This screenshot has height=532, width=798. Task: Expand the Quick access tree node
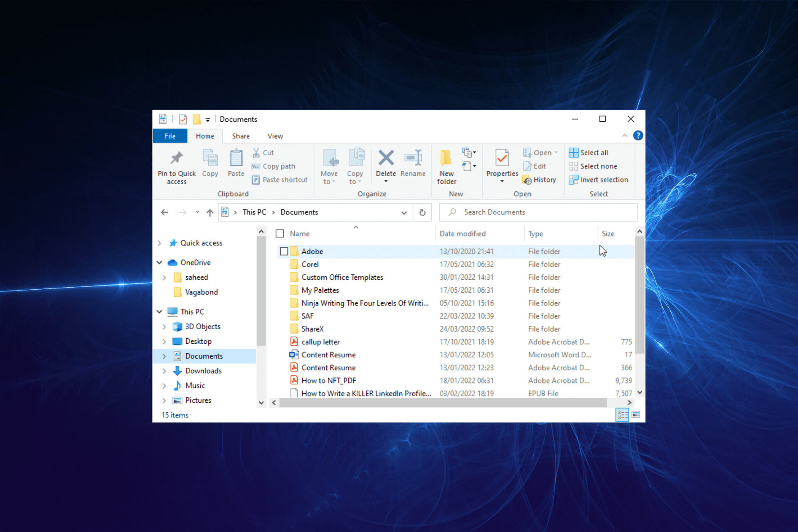coord(160,243)
